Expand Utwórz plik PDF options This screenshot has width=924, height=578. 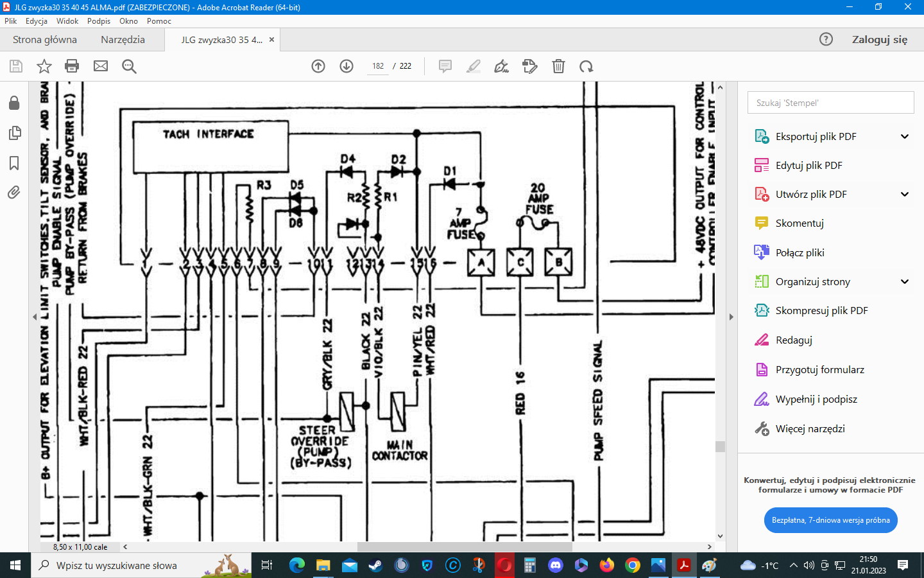pos(905,194)
